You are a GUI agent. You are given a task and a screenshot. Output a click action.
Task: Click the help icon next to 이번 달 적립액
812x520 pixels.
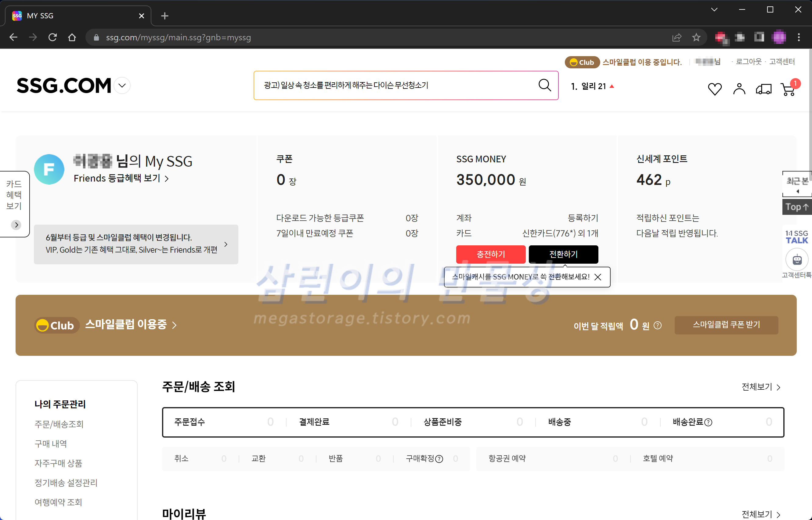click(x=657, y=325)
